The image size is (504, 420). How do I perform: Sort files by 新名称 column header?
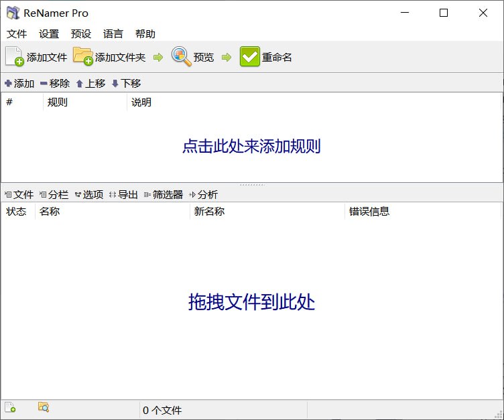click(x=209, y=212)
